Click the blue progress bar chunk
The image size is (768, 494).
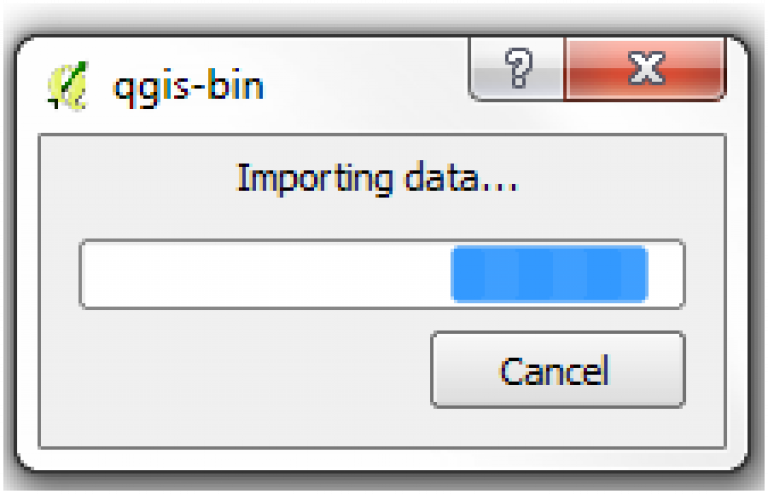point(550,274)
